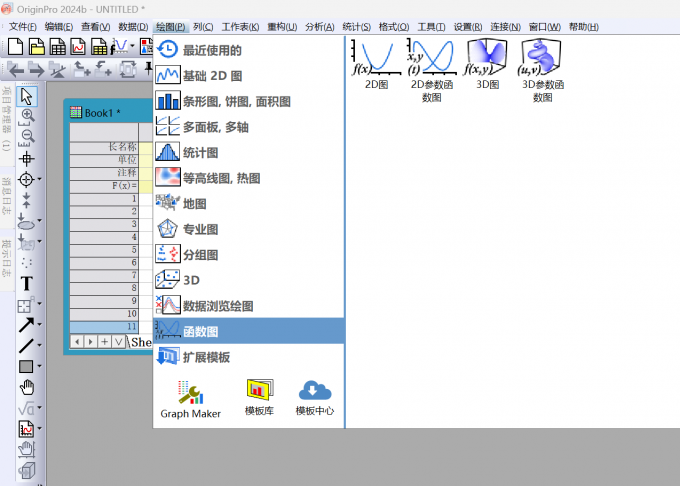Select the Data Reader tool

26,179
